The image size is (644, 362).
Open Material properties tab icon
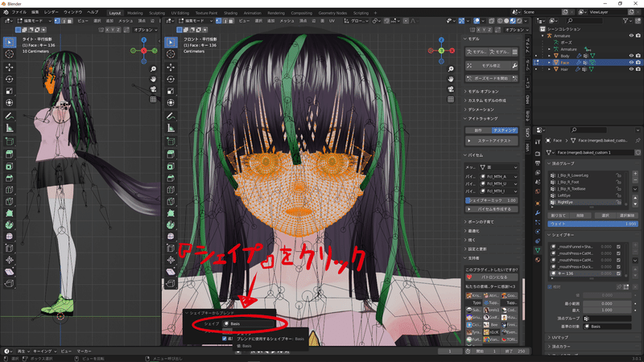[x=538, y=260]
